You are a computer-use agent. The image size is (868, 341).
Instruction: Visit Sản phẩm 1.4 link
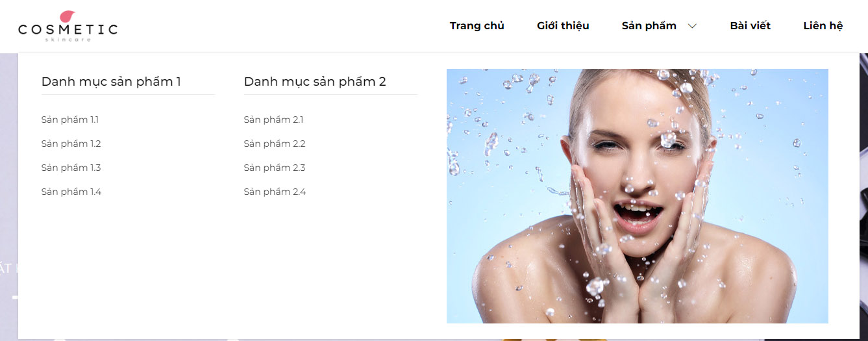point(71,192)
